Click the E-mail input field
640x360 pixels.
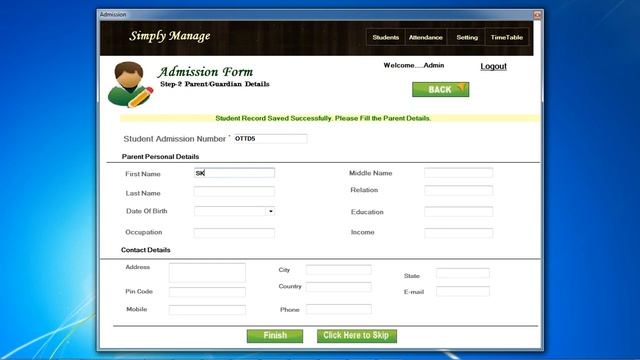[x=463, y=291]
